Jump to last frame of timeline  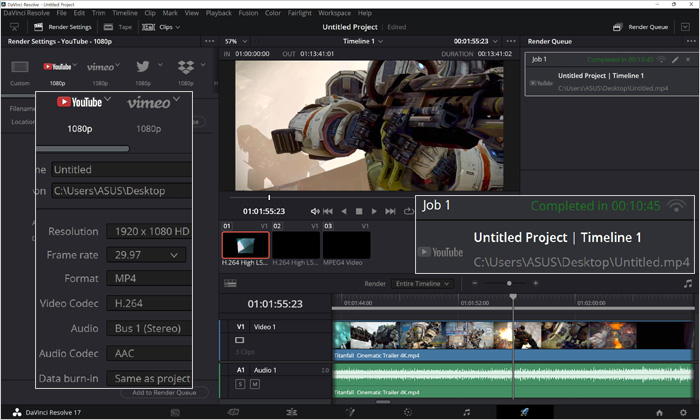point(390,211)
